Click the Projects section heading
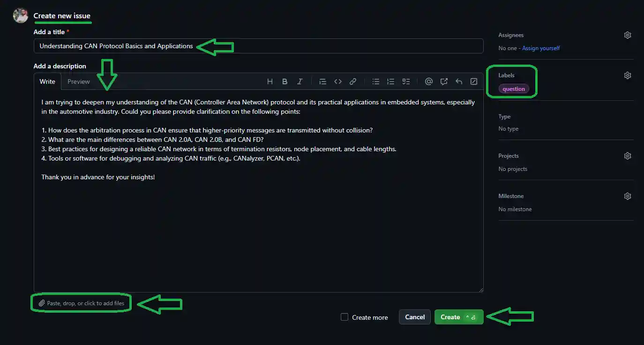644x345 pixels. click(509, 156)
